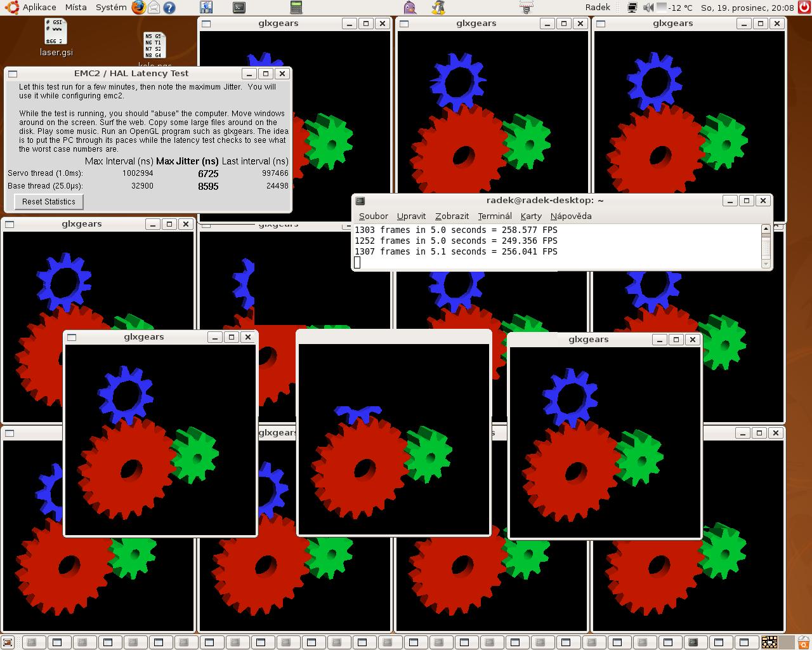Click the blue Help question mark icon

169,8
